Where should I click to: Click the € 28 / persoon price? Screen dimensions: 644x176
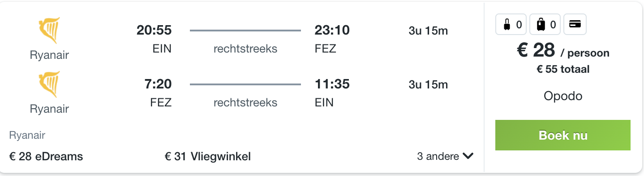(x=563, y=50)
